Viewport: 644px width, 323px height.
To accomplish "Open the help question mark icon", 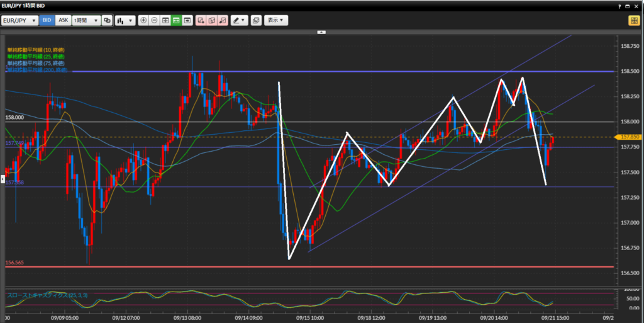I will click(619, 6).
